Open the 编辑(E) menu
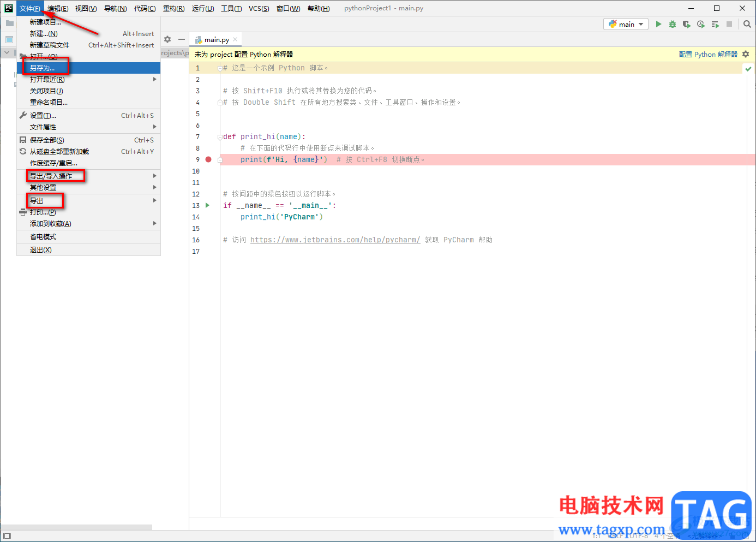The image size is (756, 542). (58, 8)
